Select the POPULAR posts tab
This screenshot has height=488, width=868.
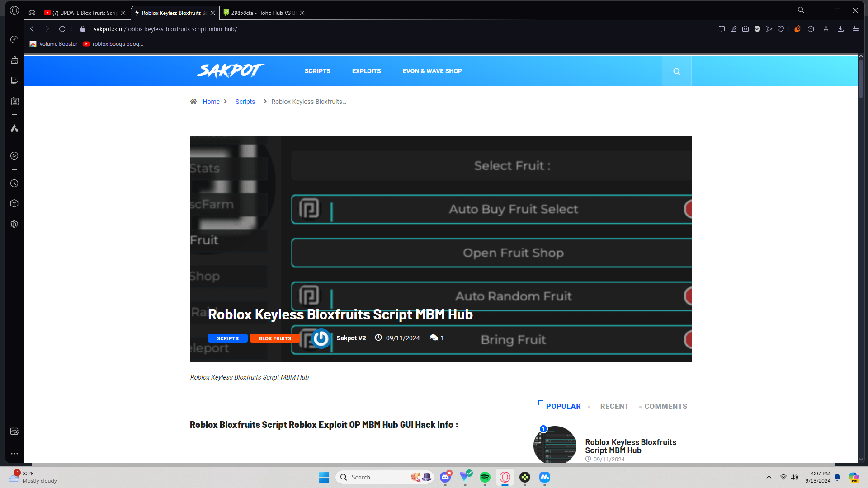[563, 406]
